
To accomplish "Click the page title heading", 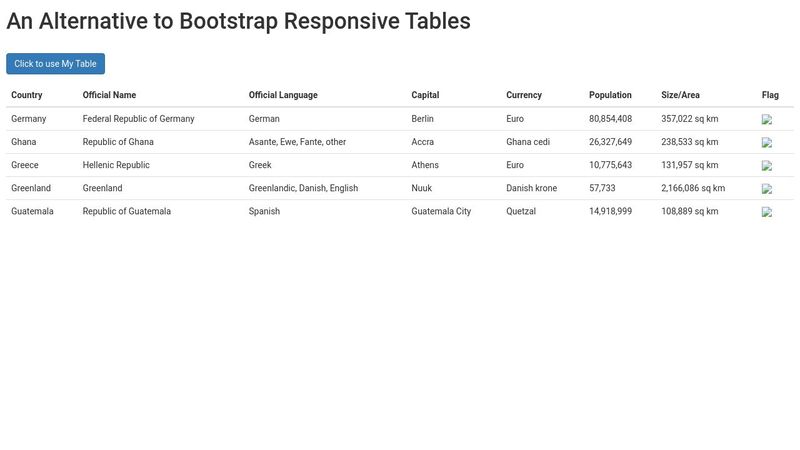I will (238, 21).
